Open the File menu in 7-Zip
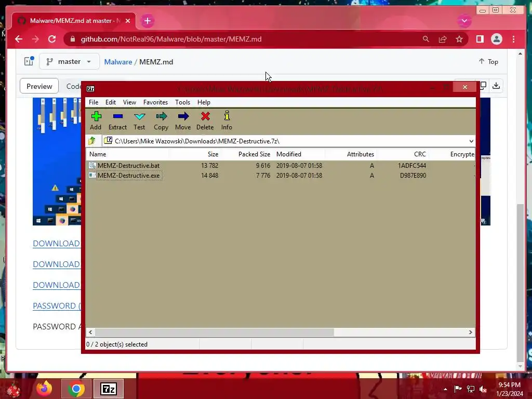Screen dimensions: 532x399 click(x=94, y=102)
